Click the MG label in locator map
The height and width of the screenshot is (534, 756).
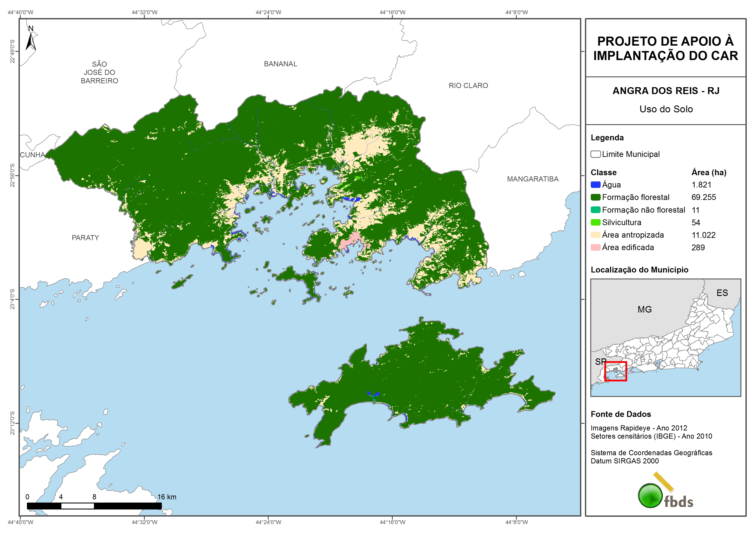coord(644,310)
